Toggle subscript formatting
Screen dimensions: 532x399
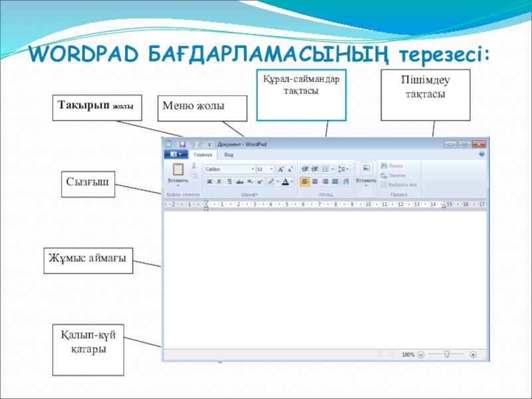tap(250, 182)
